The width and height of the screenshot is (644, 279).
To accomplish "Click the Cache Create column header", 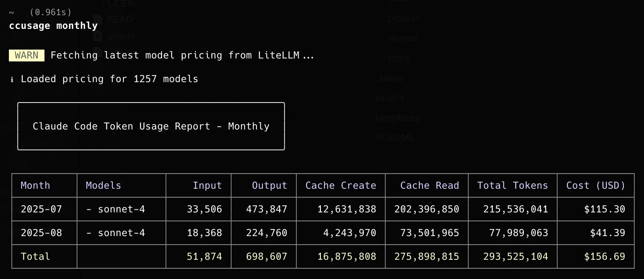I will pyautogui.click(x=341, y=185).
